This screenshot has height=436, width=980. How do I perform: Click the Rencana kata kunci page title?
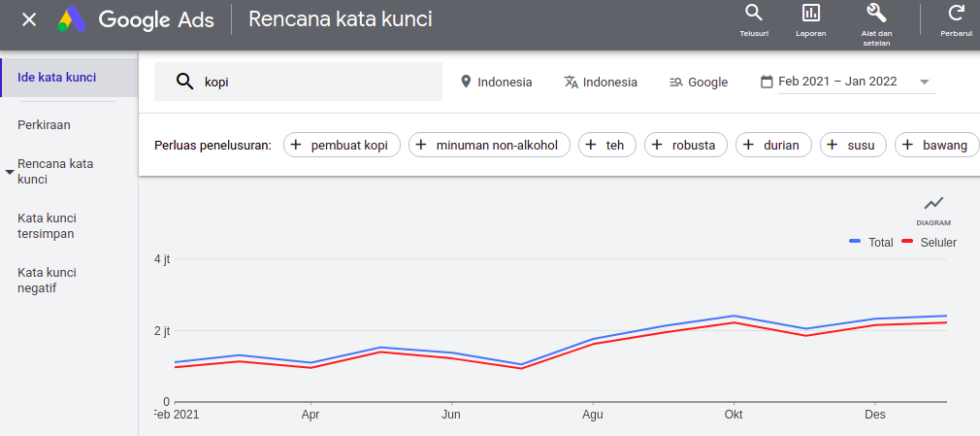pos(340,19)
